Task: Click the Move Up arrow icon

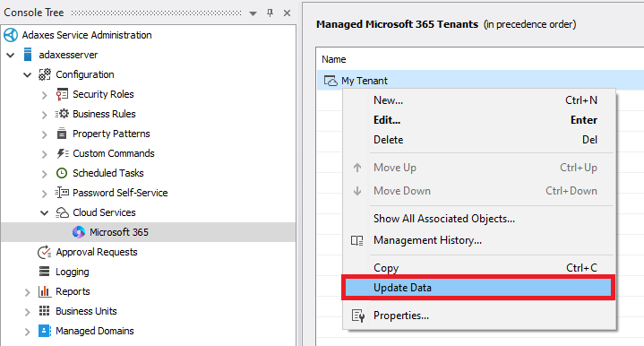Action: coord(357,168)
